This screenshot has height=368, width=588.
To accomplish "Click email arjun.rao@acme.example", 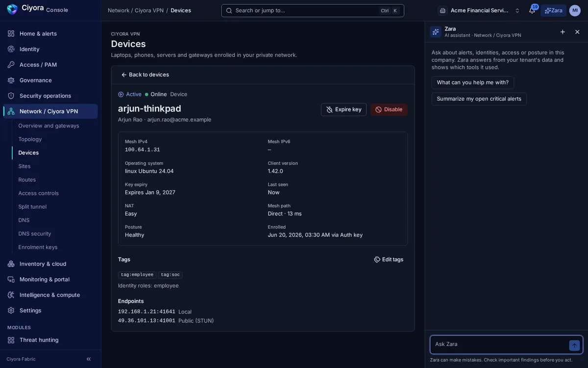I will point(179,120).
